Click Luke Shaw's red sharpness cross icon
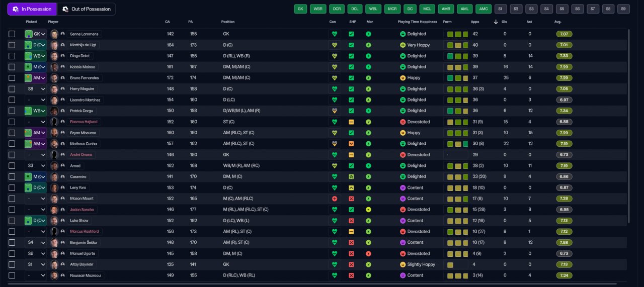 [351, 221]
